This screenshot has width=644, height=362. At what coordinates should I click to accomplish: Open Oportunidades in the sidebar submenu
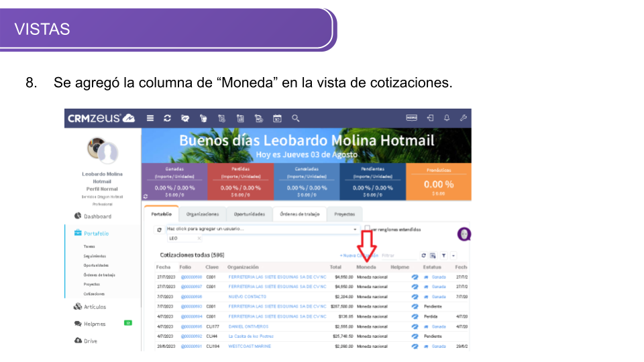(x=96, y=265)
